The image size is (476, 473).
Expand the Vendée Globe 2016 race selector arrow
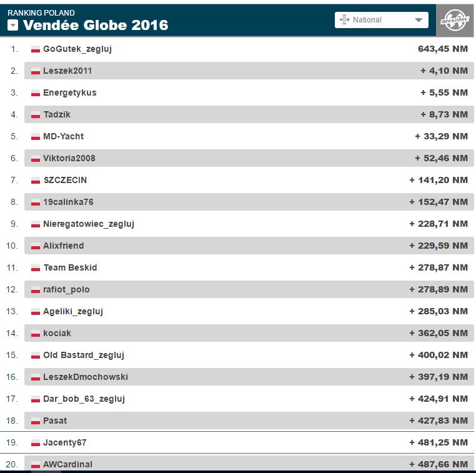pyautogui.click(x=12, y=25)
